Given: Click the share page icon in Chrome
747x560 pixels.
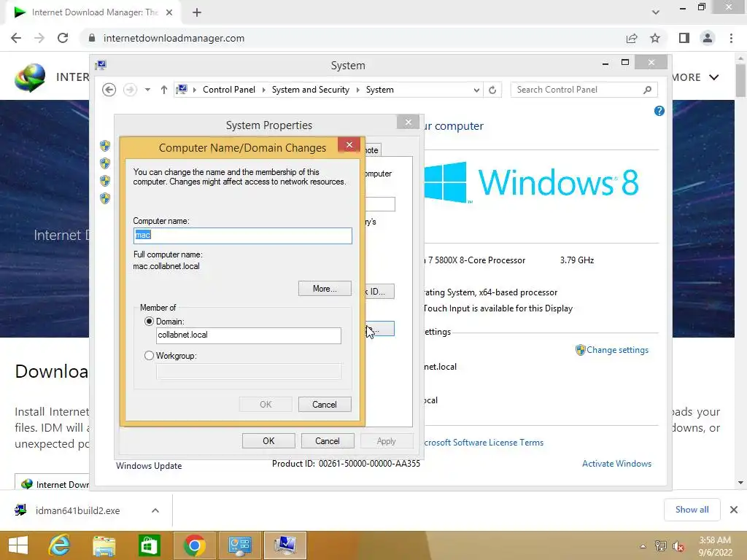Looking at the screenshot, I should 632,38.
